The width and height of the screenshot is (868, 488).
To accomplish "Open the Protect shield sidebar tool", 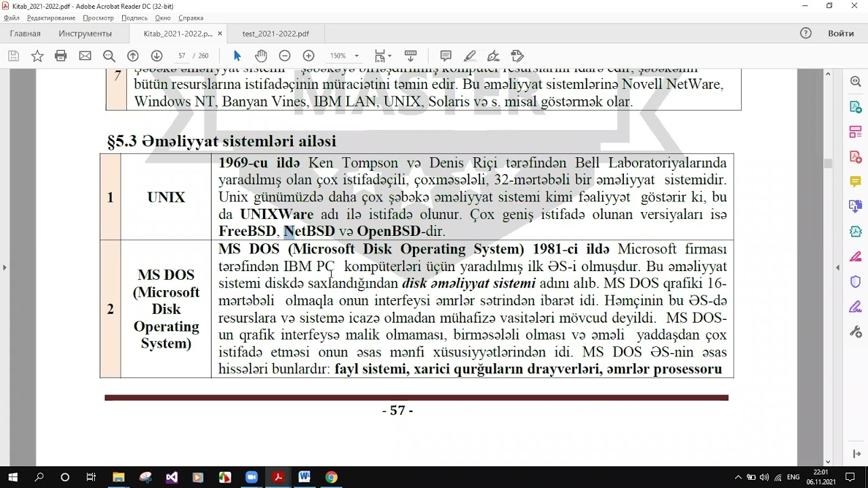I will coord(855,281).
